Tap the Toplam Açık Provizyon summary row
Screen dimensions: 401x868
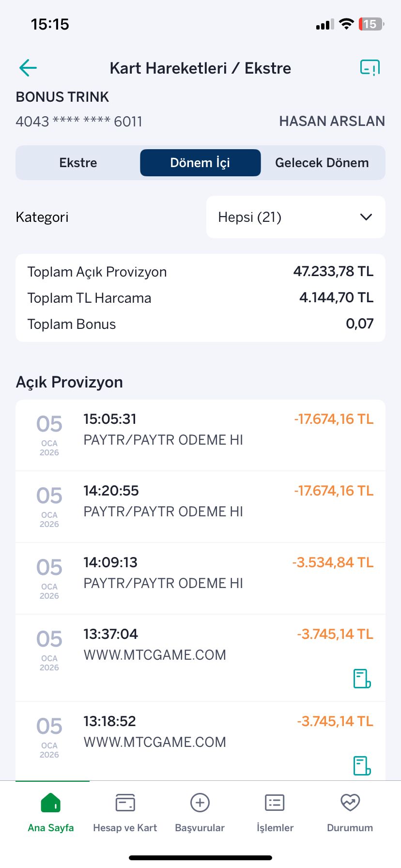200,272
